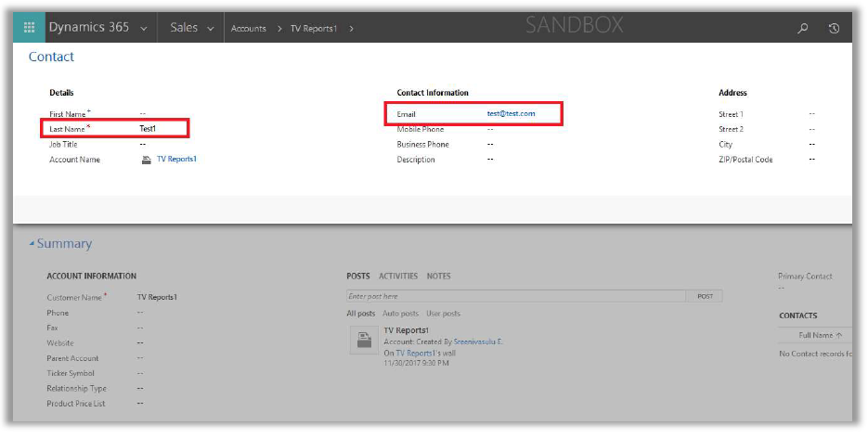The image size is (868, 438).
Task: Expand the TV Reports1 breadcrumb chevron
Action: point(351,29)
